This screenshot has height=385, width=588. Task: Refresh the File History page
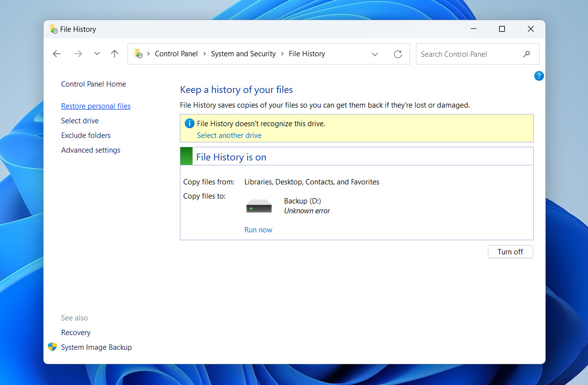pos(398,54)
